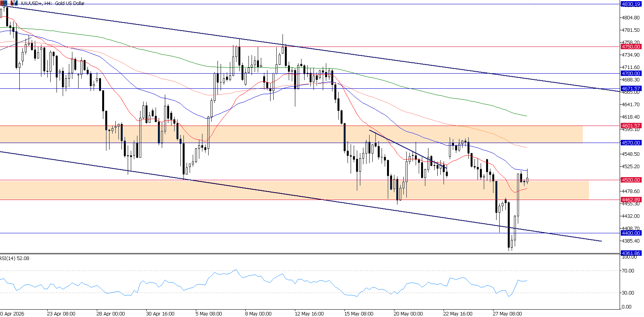Click the '27 May 08:00' time label
This screenshot has height=317, width=644.
click(507, 314)
